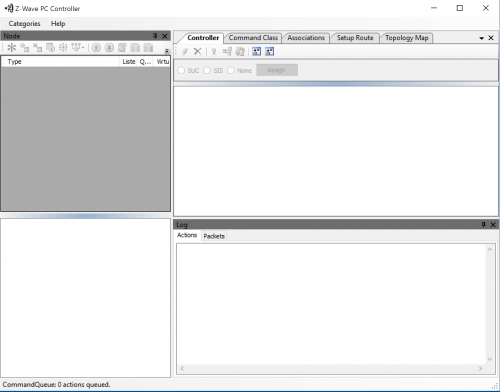Click the circled down-arrow icon in Node toolbar

[109, 48]
